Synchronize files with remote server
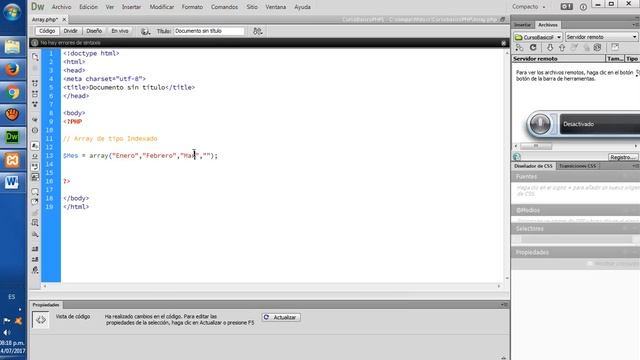Viewport: 640px width, 360px height. [x=598, y=48]
